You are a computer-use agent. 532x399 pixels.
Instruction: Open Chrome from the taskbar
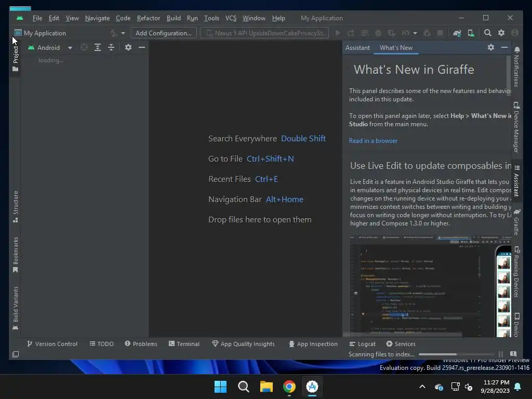point(289,387)
